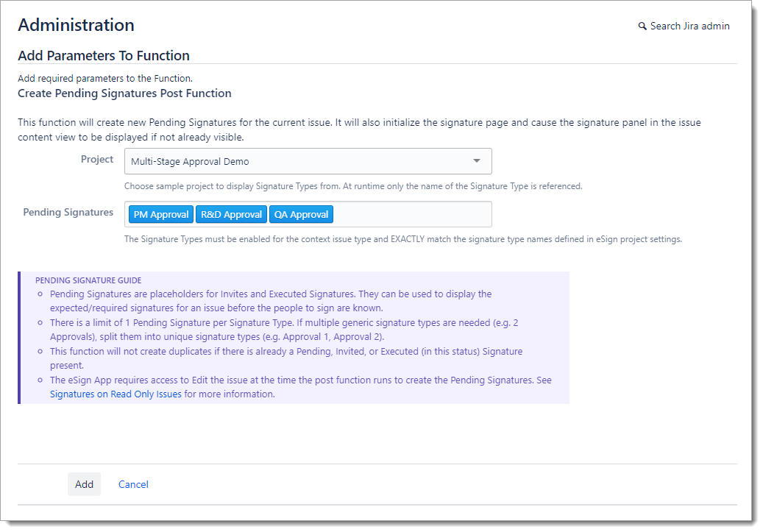Click the magnifier icon beside Search Jira admin
Image resolution: width=763 pixels, height=532 pixels.
pyautogui.click(x=642, y=26)
